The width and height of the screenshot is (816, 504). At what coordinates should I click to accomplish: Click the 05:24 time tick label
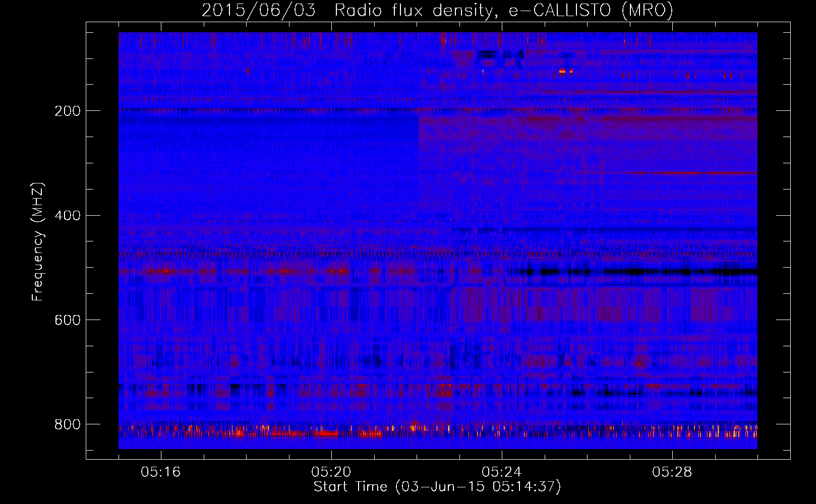point(502,472)
